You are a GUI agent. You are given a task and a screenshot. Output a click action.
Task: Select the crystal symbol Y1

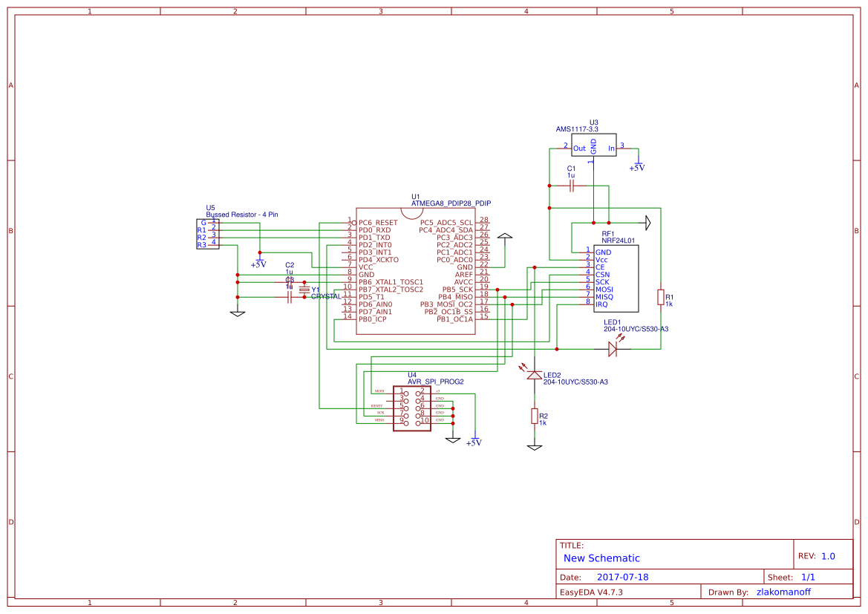pyautogui.click(x=304, y=290)
